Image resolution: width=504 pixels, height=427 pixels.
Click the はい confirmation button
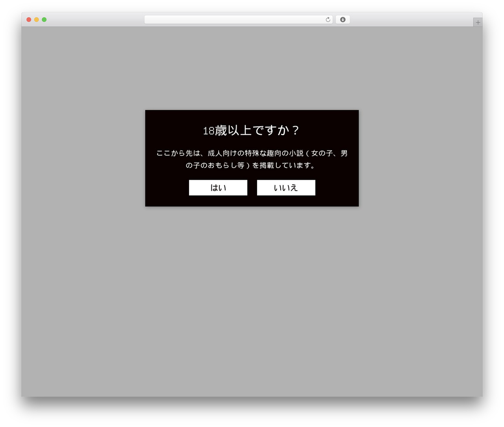[x=218, y=188]
